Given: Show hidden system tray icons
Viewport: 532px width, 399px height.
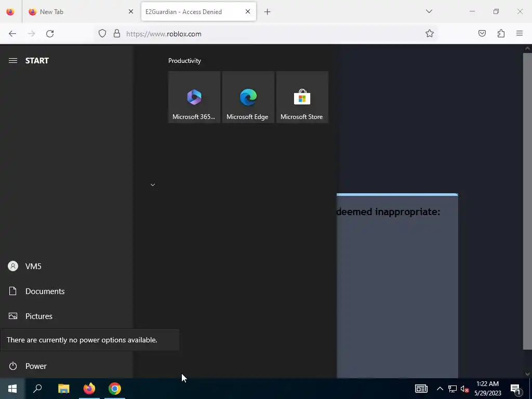Looking at the screenshot, I should 440,389.
